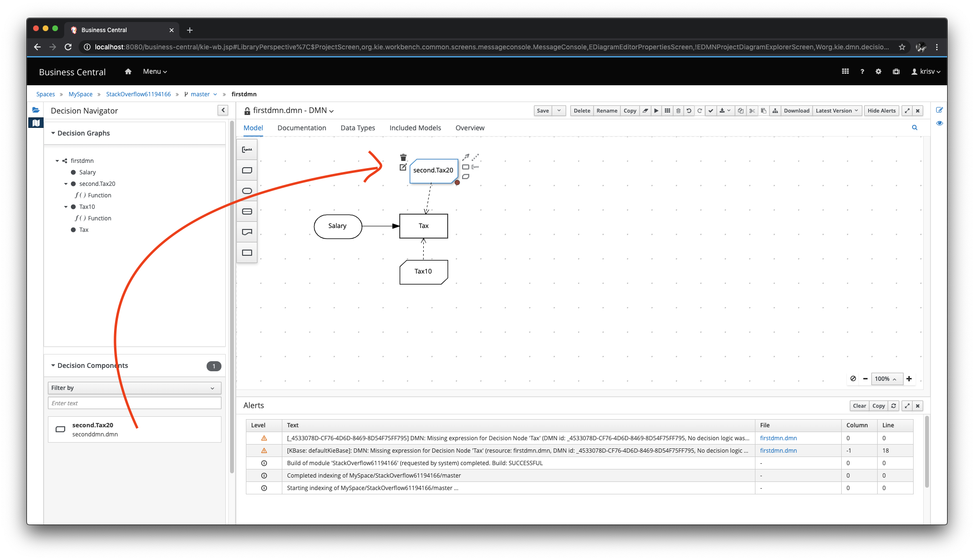Image resolution: width=974 pixels, height=560 pixels.
Task: Open firstdmn.dmn link in first alert row
Action: [x=778, y=438]
